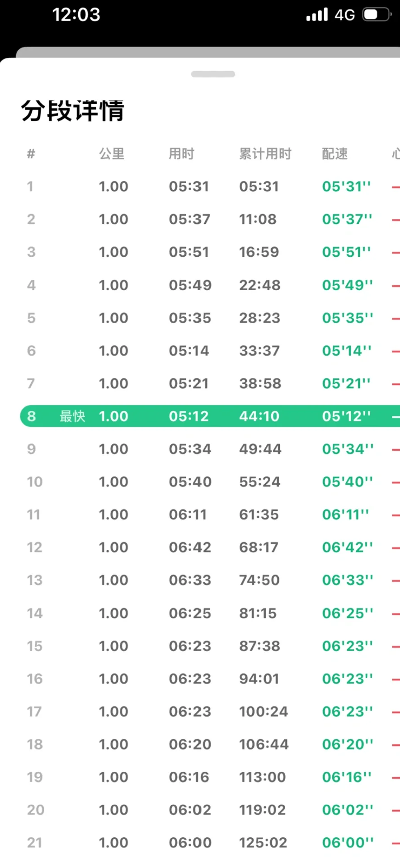The image size is (400, 868).
Task: Select split row number 17
Action: (x=34, y=711)
